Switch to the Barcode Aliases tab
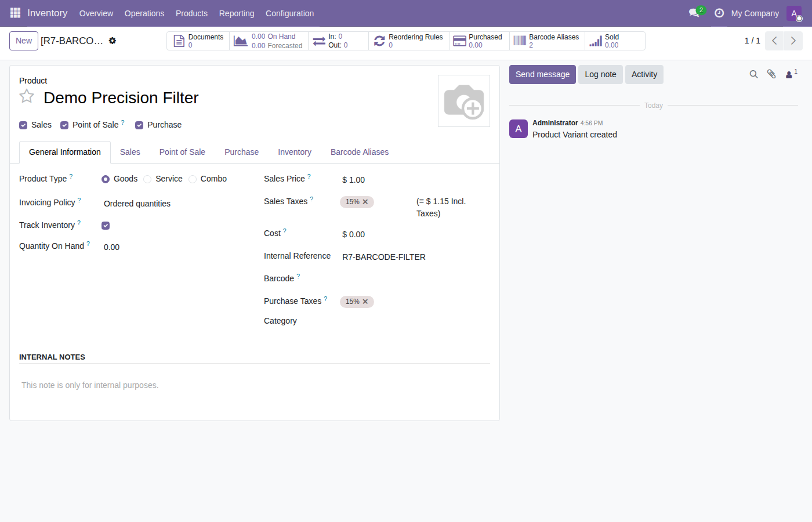Image resolution: width=812 pixels, height=522 pixels. point(360,152)
